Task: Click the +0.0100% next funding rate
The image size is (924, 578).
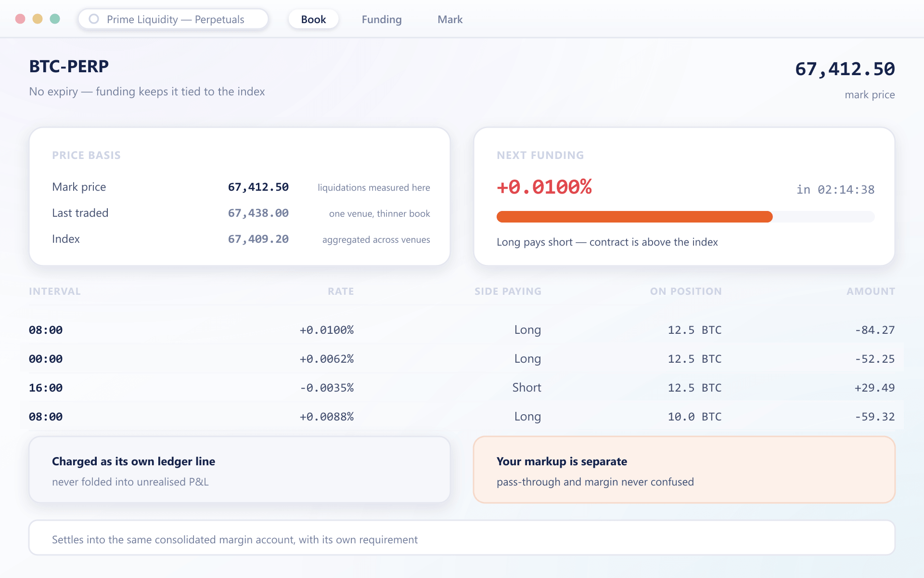Action: coord(544,187)
